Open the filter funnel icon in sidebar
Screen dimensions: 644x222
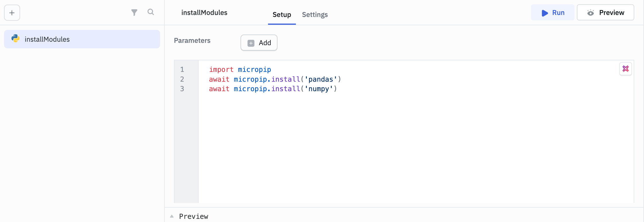[x=134, y=12]
